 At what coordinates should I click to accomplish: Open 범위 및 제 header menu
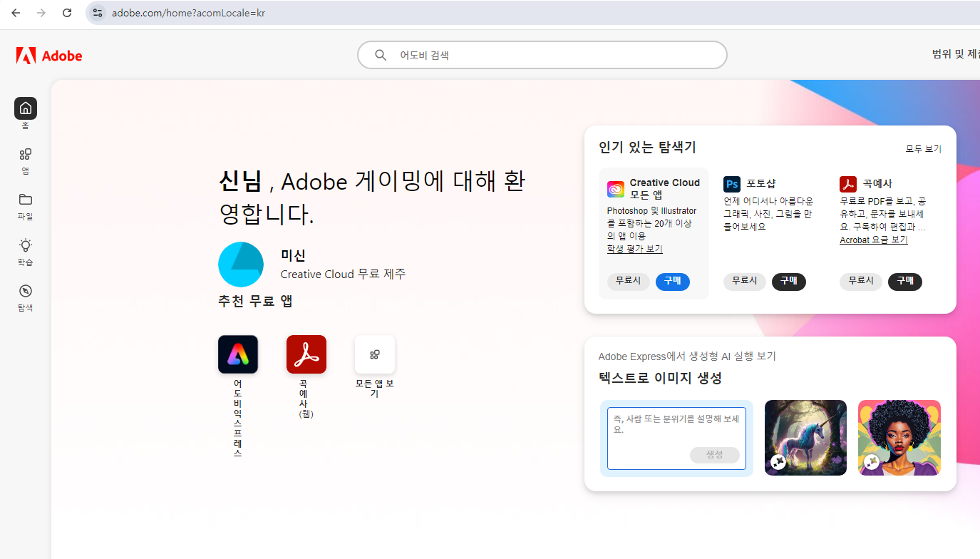click(x=956, y=55)
